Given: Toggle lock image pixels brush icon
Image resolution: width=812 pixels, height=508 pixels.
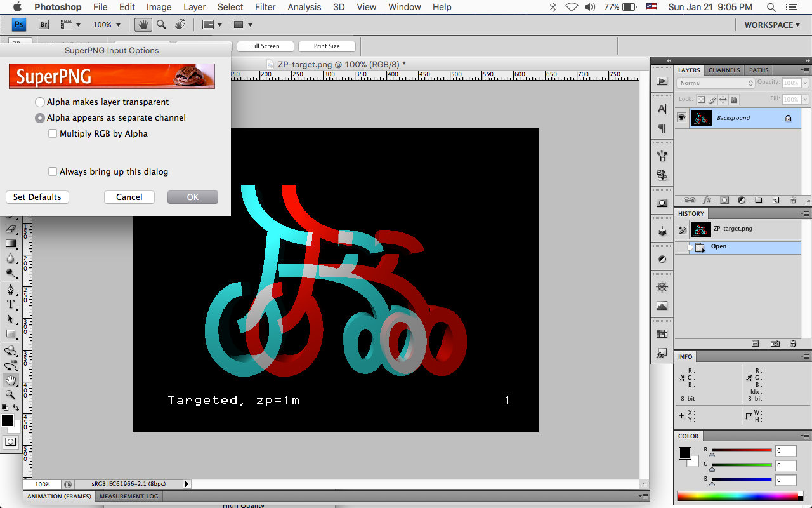Looking at the screenshot, I should [712, 100].
